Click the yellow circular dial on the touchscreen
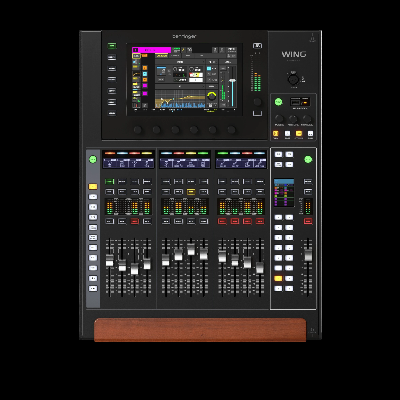This screenshot has height=400, width=400. 211,96
